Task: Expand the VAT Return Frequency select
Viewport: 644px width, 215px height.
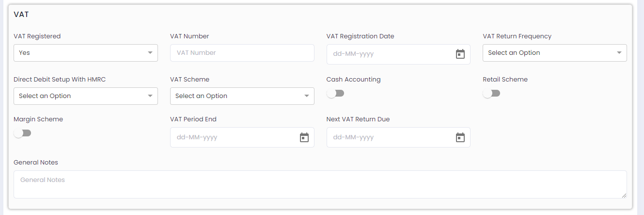Action: (555, 53)
